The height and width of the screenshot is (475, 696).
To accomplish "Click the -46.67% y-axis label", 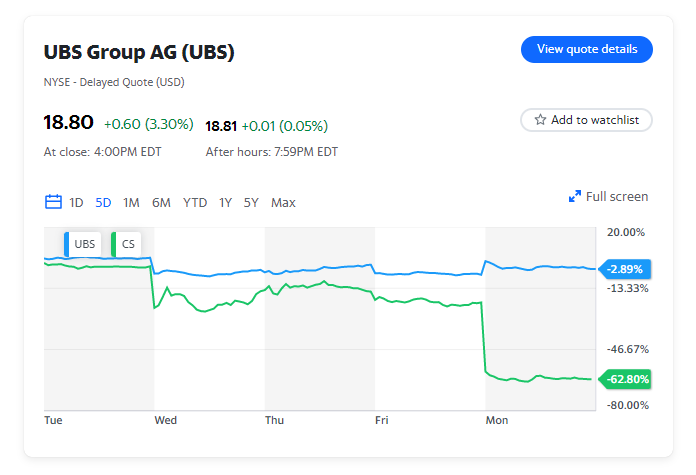I will [628, 349].
